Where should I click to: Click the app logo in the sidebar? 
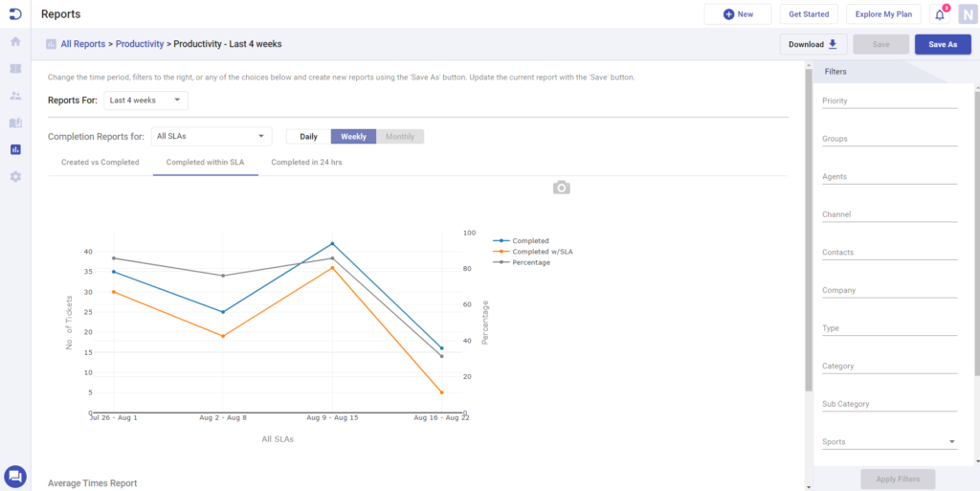point(15,13)
